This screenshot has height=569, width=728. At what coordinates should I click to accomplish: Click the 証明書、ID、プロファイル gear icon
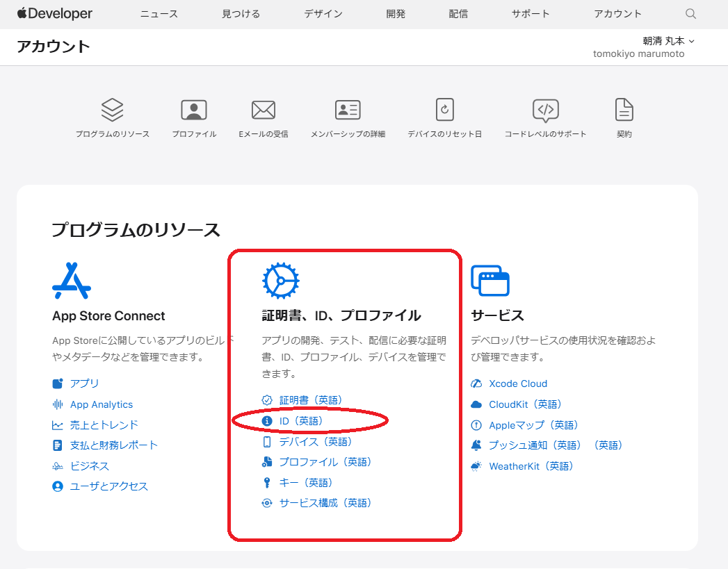(280, 281)
